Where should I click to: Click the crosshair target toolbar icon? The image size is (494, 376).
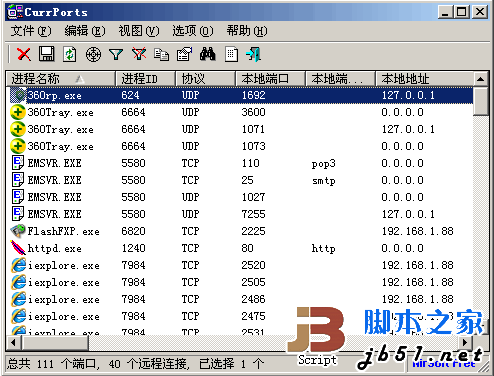click(x=93, y=54)
